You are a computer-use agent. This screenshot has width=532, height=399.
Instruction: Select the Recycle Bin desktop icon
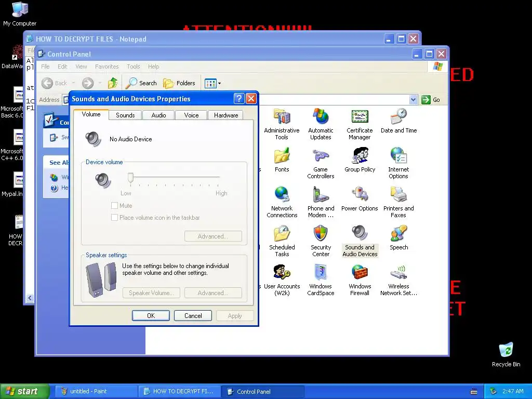(506, 354)
